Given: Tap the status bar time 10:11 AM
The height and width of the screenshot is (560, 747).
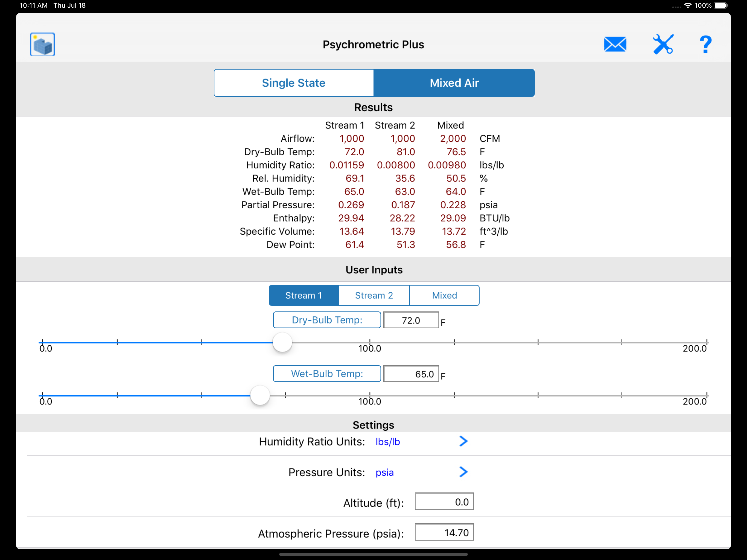Looking at the screenshot, I should click(33, 5).
